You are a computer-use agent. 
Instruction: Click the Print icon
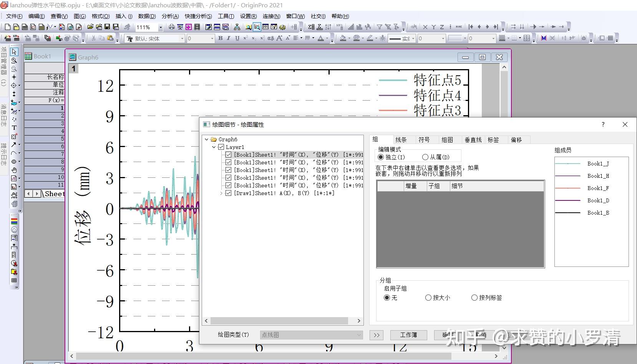pyautogui.click(x=171, y=27)
